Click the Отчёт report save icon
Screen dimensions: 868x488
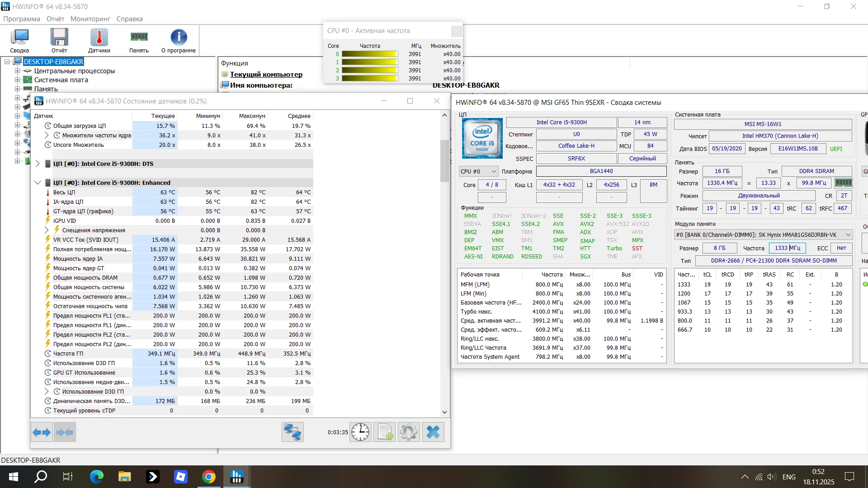tap(59, 40)
